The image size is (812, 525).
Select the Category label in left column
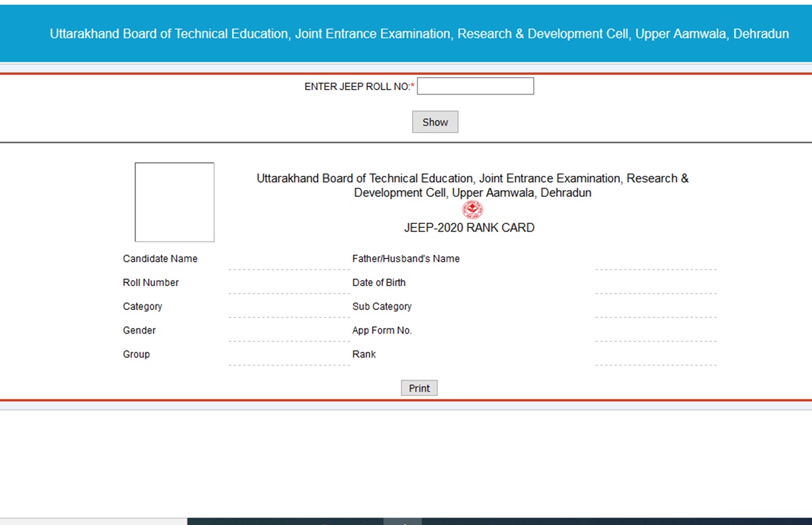coord(143,306)
